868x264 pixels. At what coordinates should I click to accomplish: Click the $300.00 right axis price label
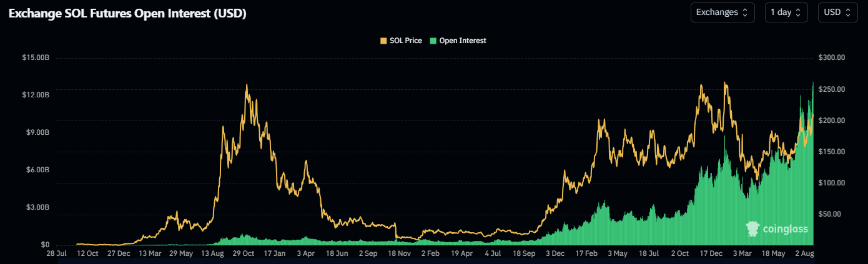(x=831, y=57)
